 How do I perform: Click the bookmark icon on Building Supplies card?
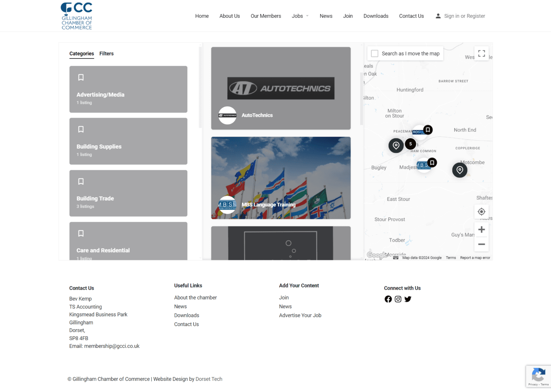click(x=81, y=129)
